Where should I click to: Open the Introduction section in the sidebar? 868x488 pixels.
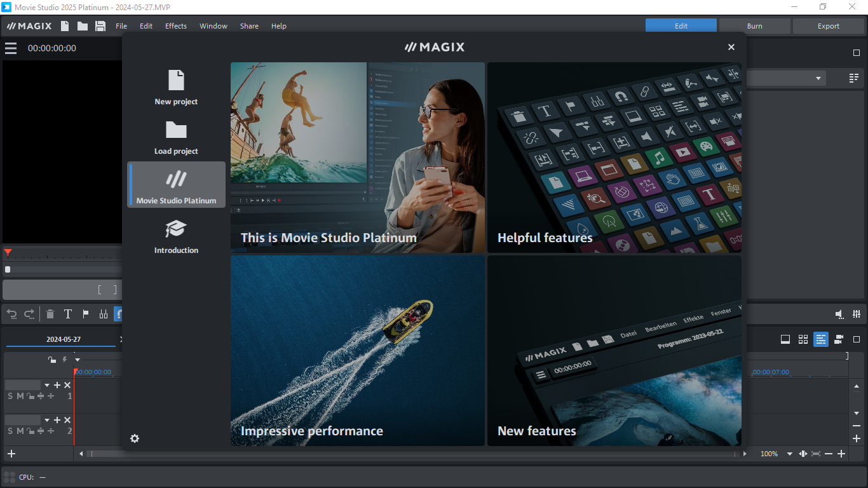point(176,236)
